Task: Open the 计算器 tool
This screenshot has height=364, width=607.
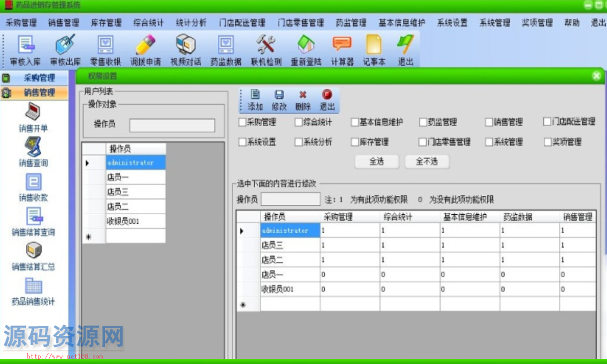Action: point(342,50)
